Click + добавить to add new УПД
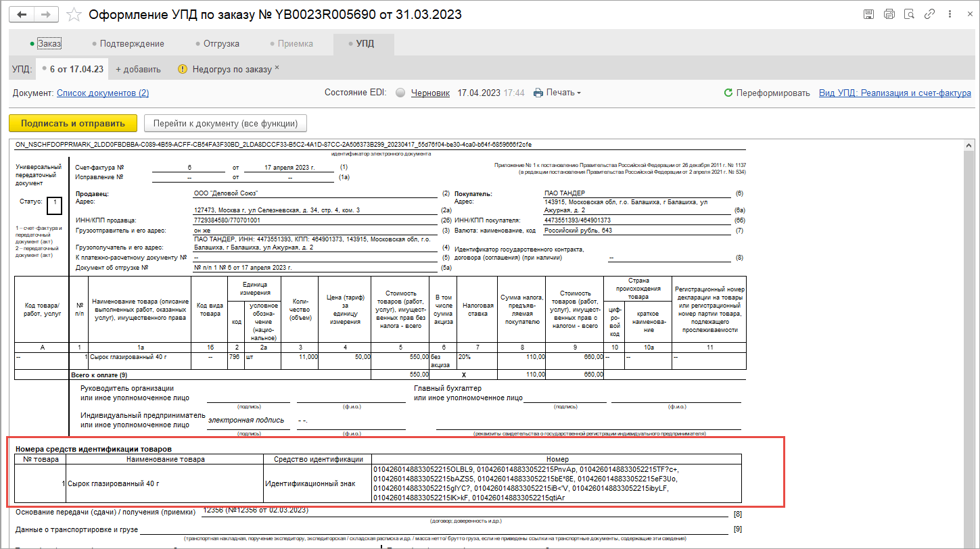 point(138,69)
